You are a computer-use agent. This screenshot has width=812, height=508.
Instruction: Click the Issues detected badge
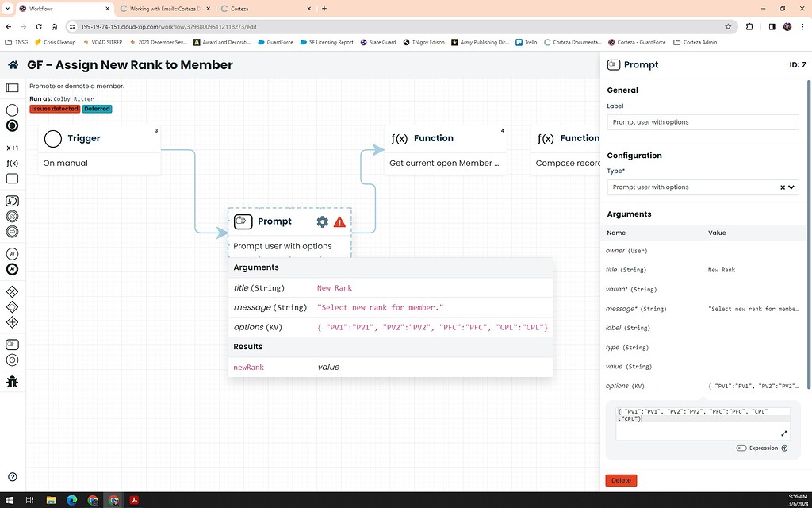click(55, 109)
